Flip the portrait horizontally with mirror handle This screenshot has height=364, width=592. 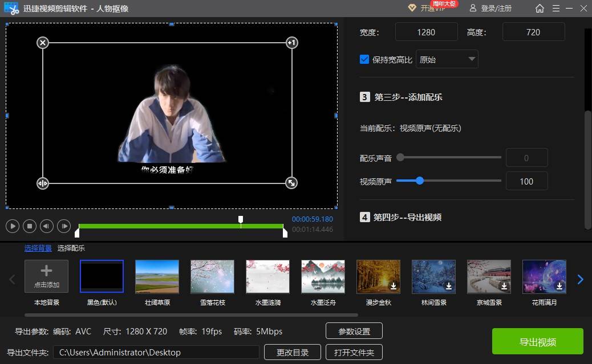coord(43,183)
